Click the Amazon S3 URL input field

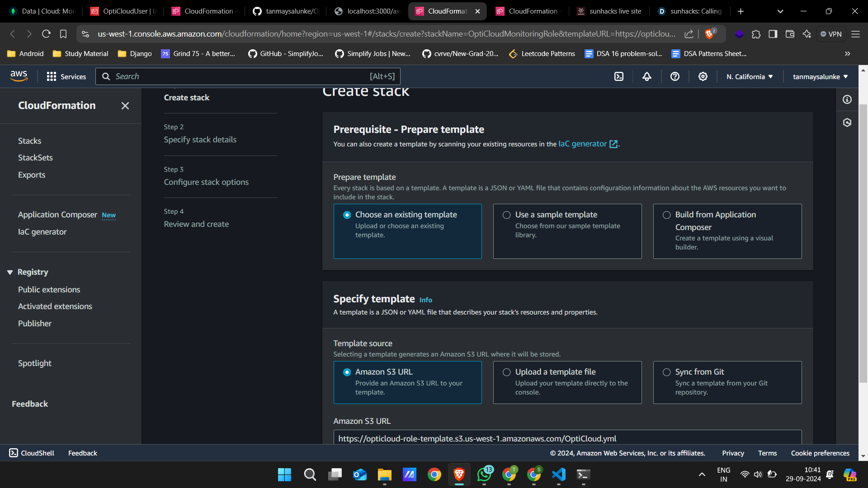coord(567,438)
